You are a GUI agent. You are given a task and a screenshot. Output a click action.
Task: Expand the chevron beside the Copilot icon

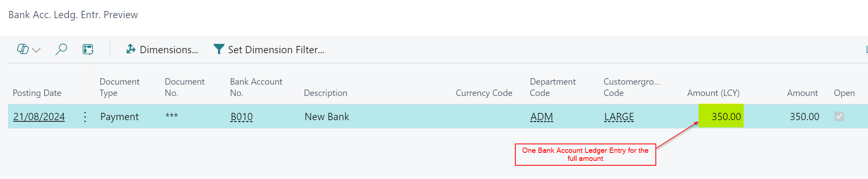tap(37, 50)
